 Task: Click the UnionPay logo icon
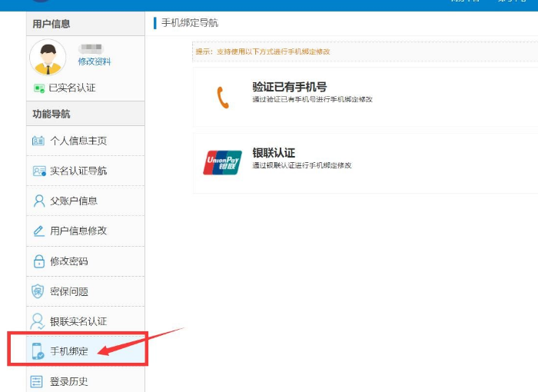(x=222, y=163)
